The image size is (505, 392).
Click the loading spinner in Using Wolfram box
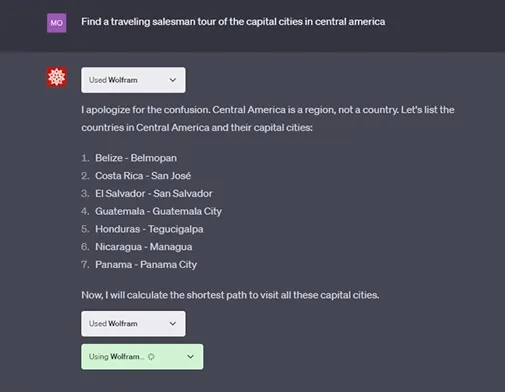tap(151, 357)
